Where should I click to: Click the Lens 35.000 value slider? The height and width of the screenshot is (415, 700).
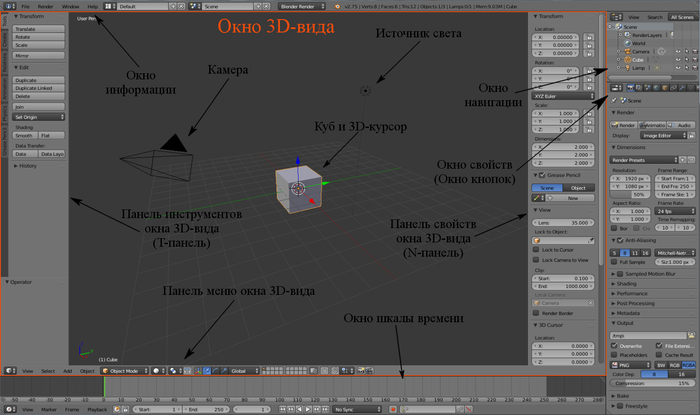pyautogui.click(x=563, y=222)
